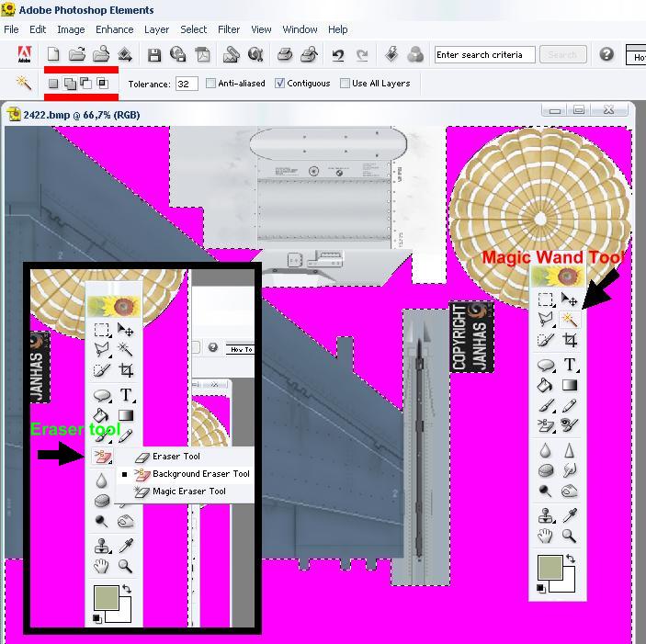Choose Background Eraser Tool from the flyout
The height and width of the screenshot is (644, 646).
tap(200, 474)
